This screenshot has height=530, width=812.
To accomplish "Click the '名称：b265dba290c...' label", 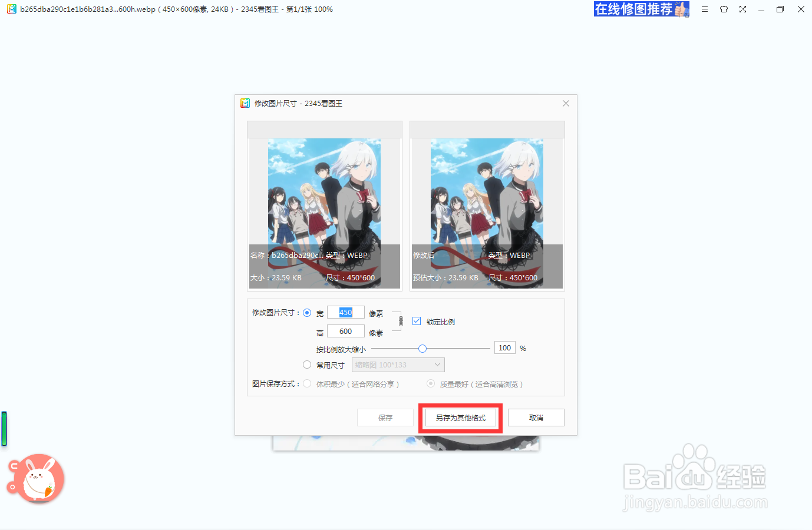I will pyautogui.click(x=286, y=256).
